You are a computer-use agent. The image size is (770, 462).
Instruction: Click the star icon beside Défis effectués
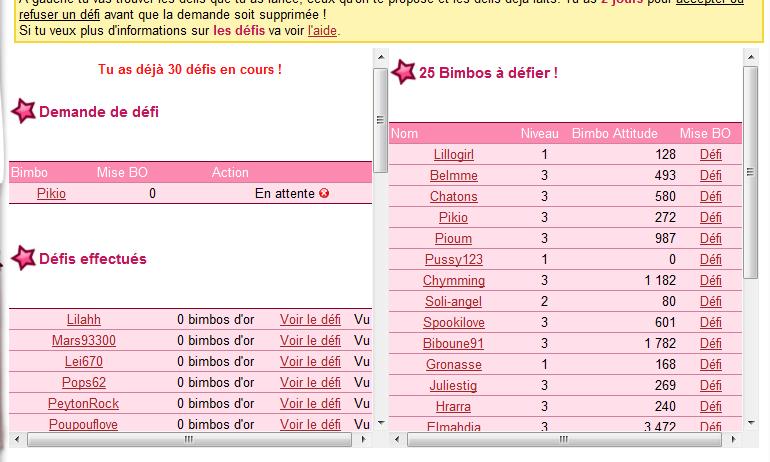click(22, 258)
